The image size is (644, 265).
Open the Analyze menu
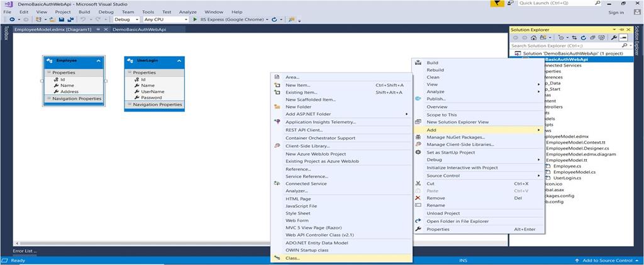coord(187,12)
